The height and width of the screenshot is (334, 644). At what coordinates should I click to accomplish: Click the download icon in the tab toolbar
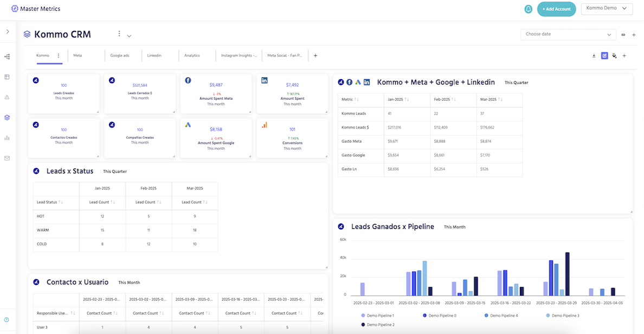click(594, 56)
